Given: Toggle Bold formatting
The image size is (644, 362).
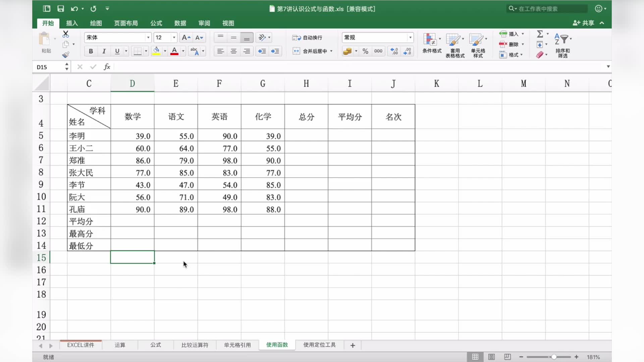Looking at the screenshot, I should [x=91, y=51].
